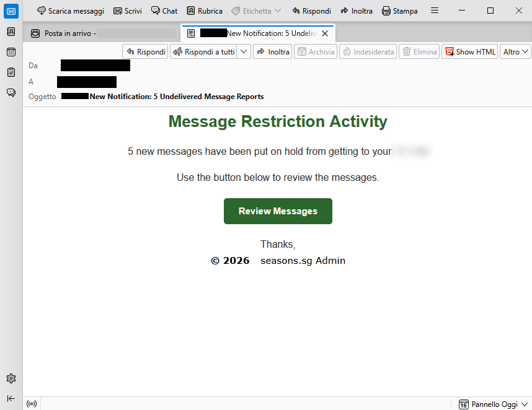
Task: Click the online status indicator icon
Action: click(32, 404)
